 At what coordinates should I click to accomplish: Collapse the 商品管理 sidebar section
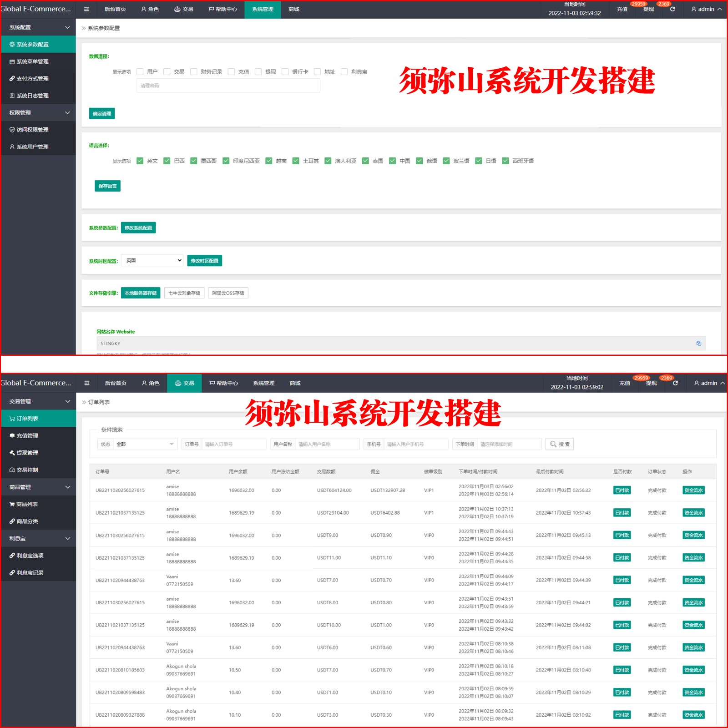click(38, 487)
